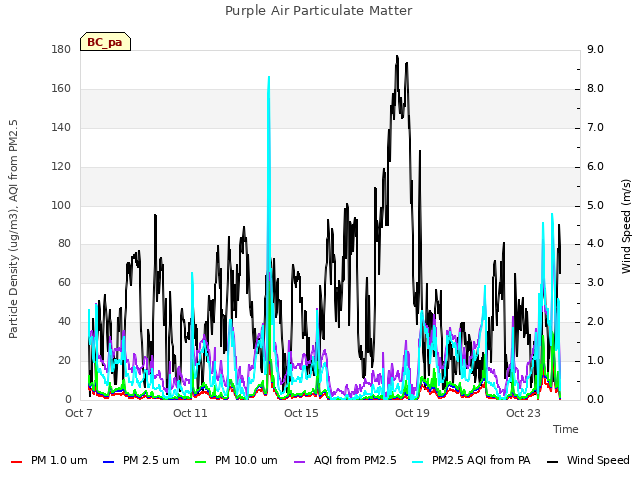Select the PM 10.0 um legend label
Image resolution: width=640 pixels, height=480 pixels.
[x=246, y=460]
